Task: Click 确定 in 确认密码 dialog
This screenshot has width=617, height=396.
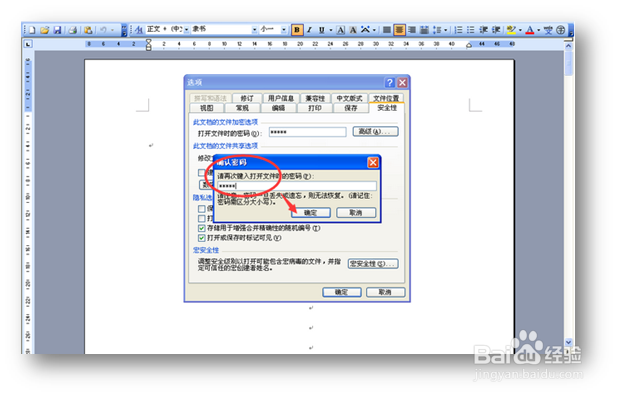Action: pyautogui.click(x=311, y=213)
